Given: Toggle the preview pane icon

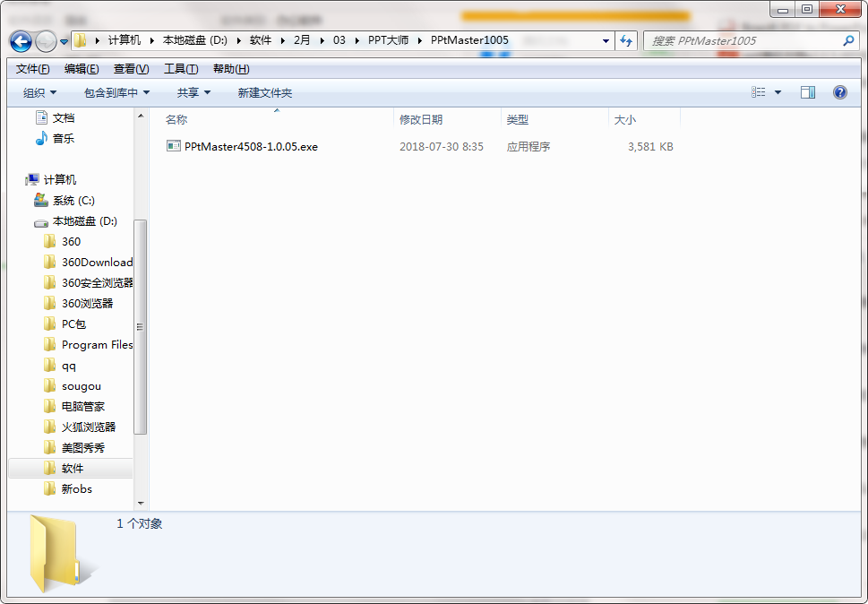Looking at the screenshot, I should (x=808, y=92).
